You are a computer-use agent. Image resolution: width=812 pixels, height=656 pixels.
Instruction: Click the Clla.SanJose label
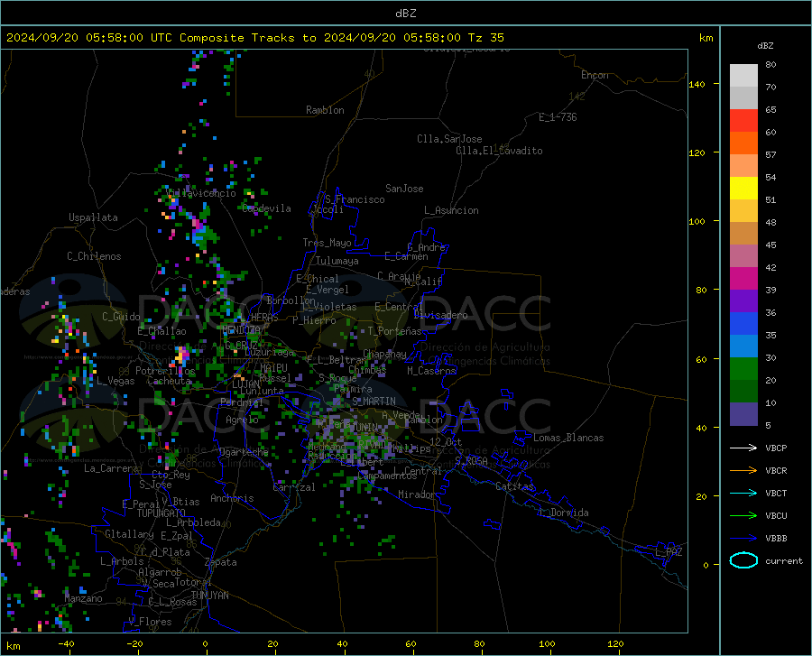[449, 139]
